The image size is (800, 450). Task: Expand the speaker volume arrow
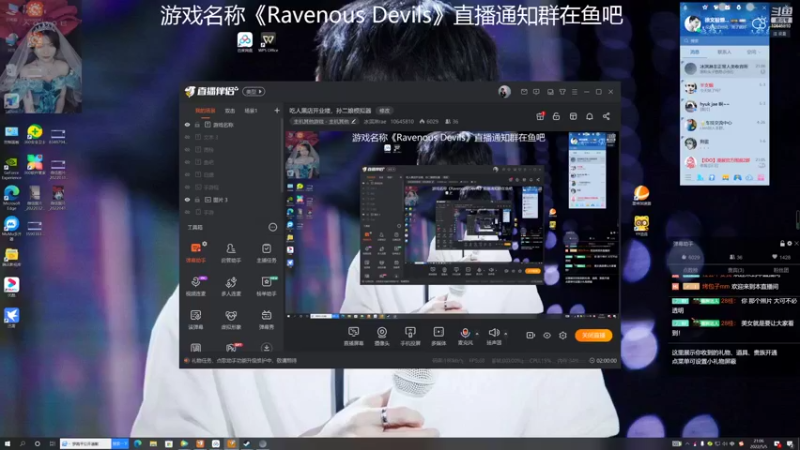[506, 334]
